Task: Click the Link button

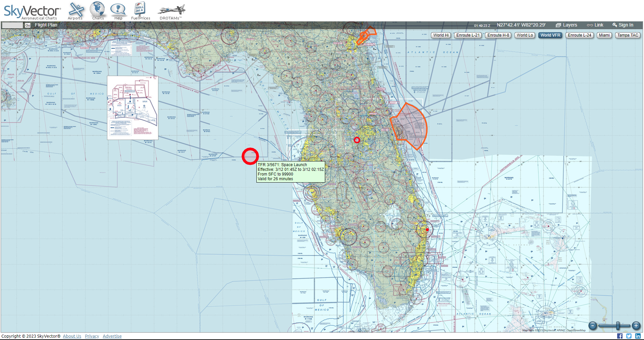Action: pos(595,25)
